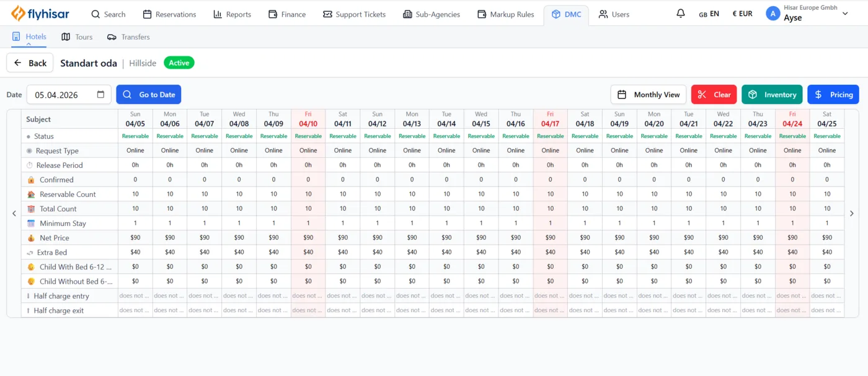This screenshot has height=376, width=868.
Task: Open the Reports menu item
Action: click(232, 14)
